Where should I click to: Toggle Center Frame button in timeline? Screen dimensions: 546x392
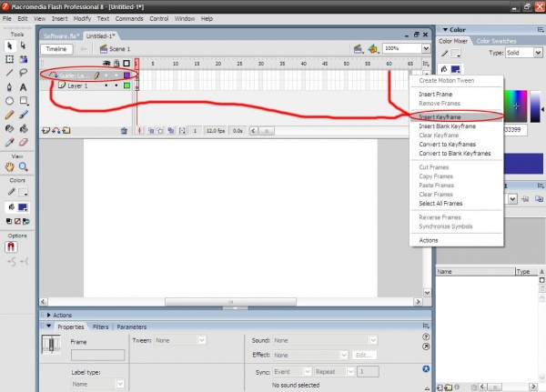coord(139,131)
